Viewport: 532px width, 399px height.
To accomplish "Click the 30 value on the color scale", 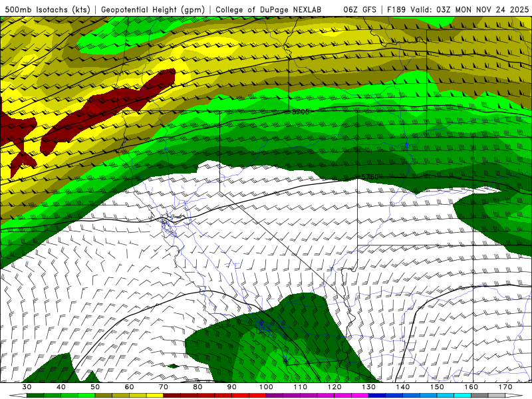I will pos(27,387).
